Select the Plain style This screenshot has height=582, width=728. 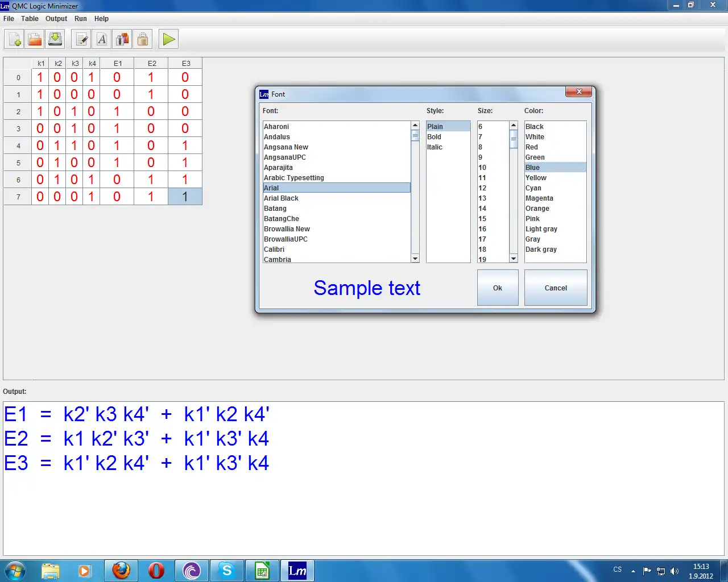pos(448,127)
